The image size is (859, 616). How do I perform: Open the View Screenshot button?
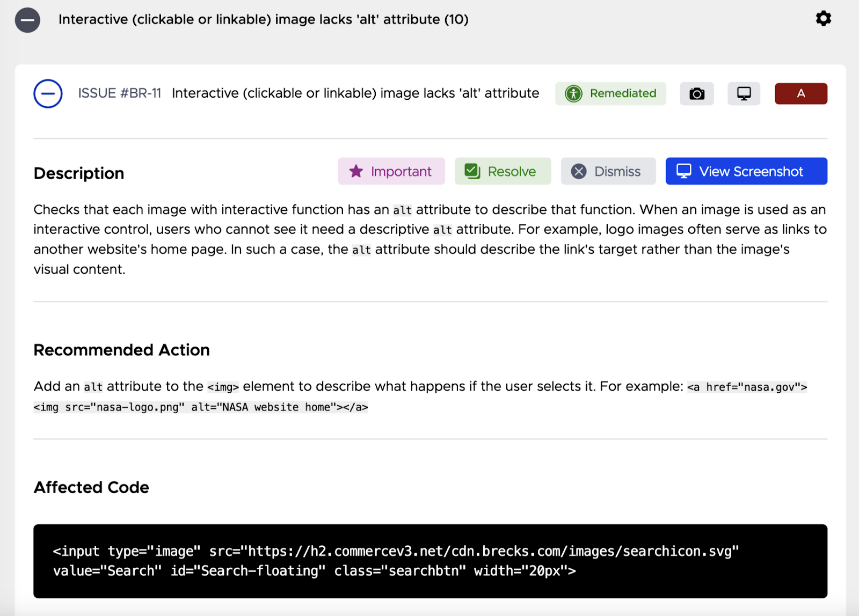(746, 171)
